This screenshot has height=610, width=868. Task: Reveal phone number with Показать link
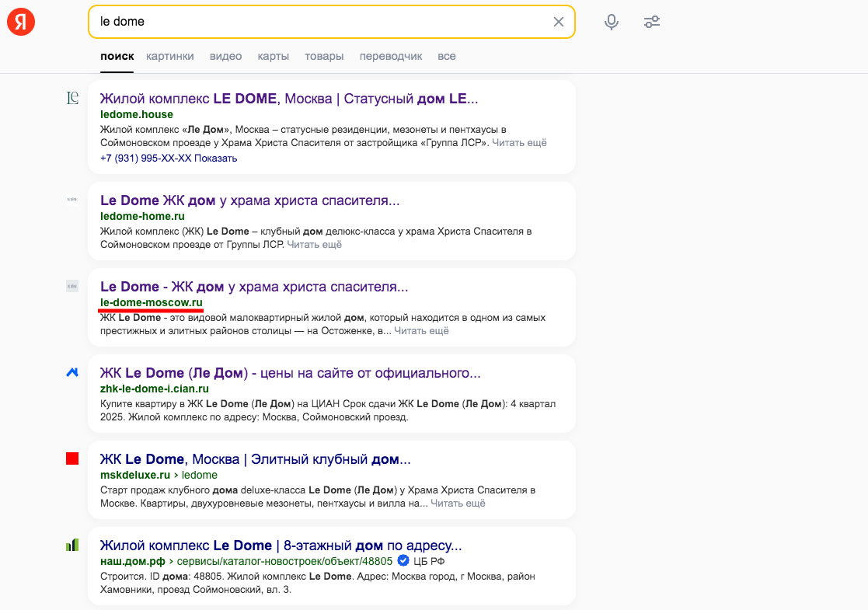click(x=215, y=159)
